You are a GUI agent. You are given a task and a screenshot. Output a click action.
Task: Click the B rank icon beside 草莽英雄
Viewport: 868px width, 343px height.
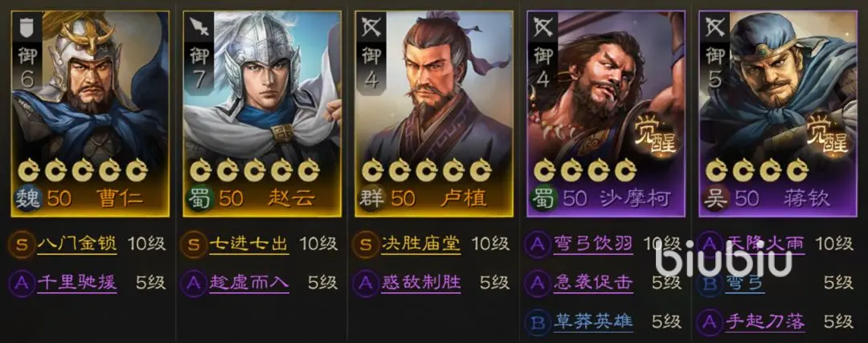tap(538, 322)
